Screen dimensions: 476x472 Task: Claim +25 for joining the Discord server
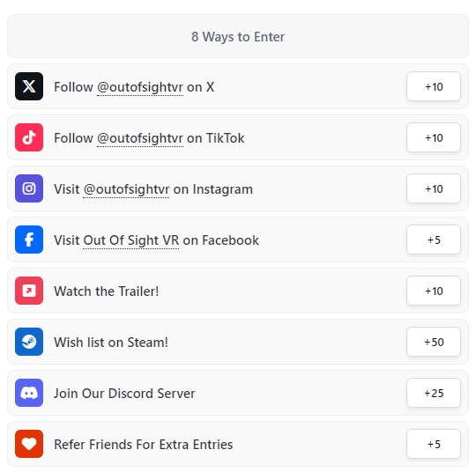tap(434, 393)
